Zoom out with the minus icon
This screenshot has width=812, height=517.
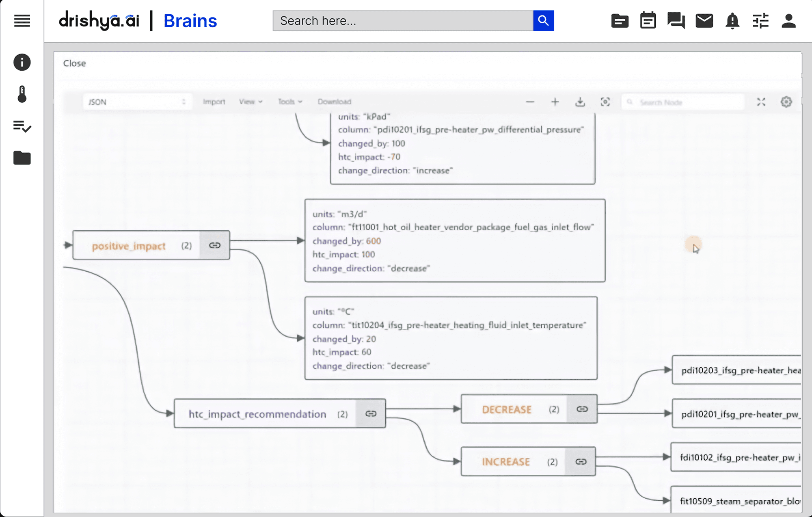point(530,102)
